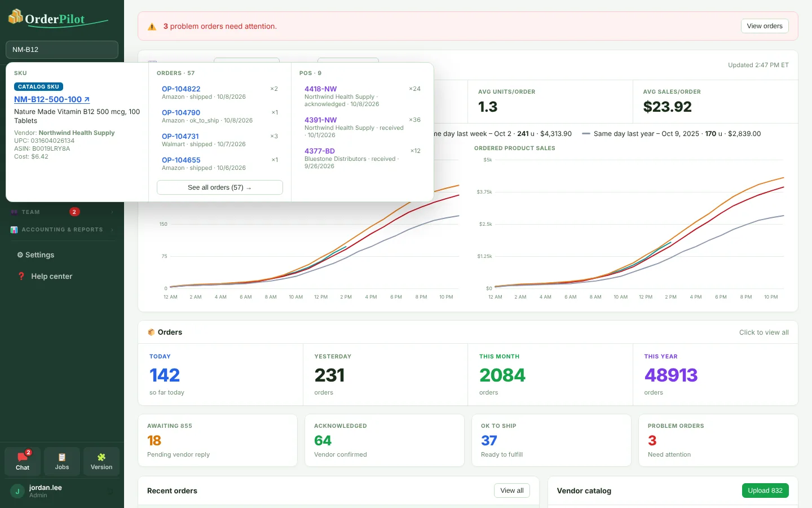Click the warning triangle alert icon
The height and width of the screenshot is (508, 812).
[152, 27]
